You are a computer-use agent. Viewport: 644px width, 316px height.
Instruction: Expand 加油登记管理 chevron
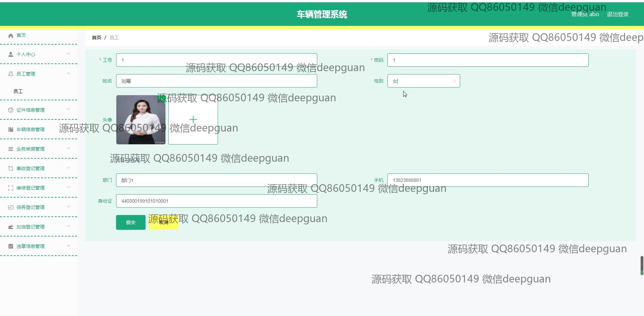(68, 226)
